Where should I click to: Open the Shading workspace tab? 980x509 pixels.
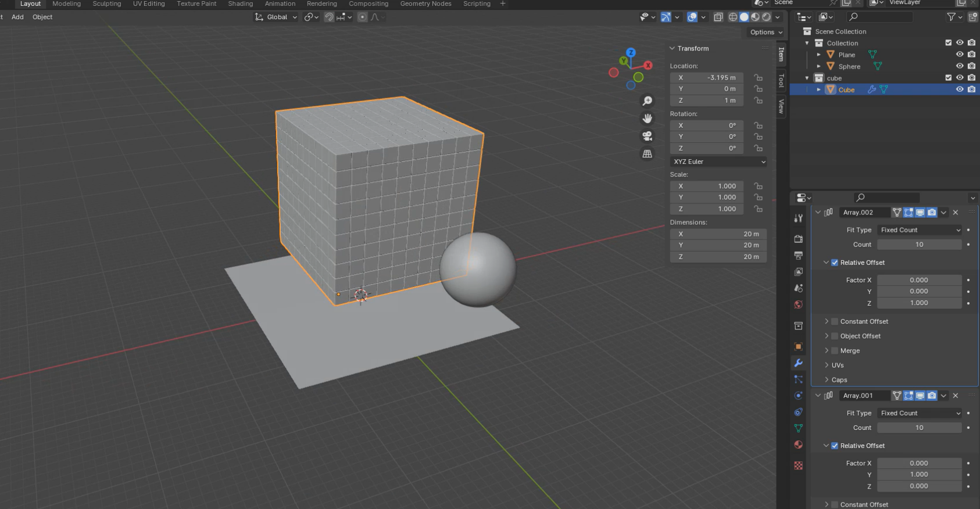point(241,4)
